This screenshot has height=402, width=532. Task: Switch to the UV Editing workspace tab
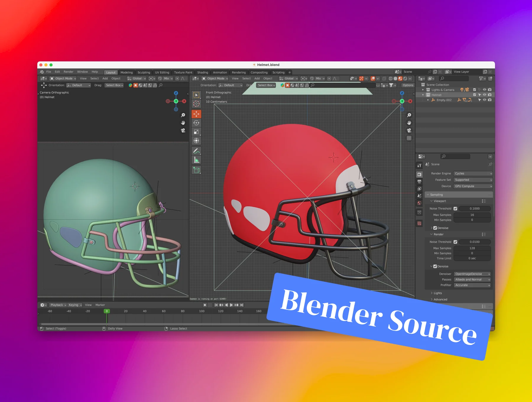tap(162, 72)
